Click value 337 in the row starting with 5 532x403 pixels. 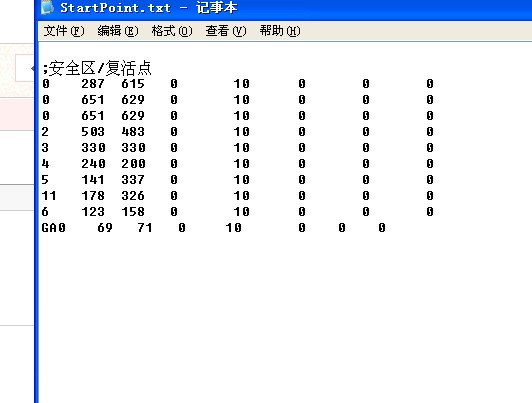click(x=133, y=180)
